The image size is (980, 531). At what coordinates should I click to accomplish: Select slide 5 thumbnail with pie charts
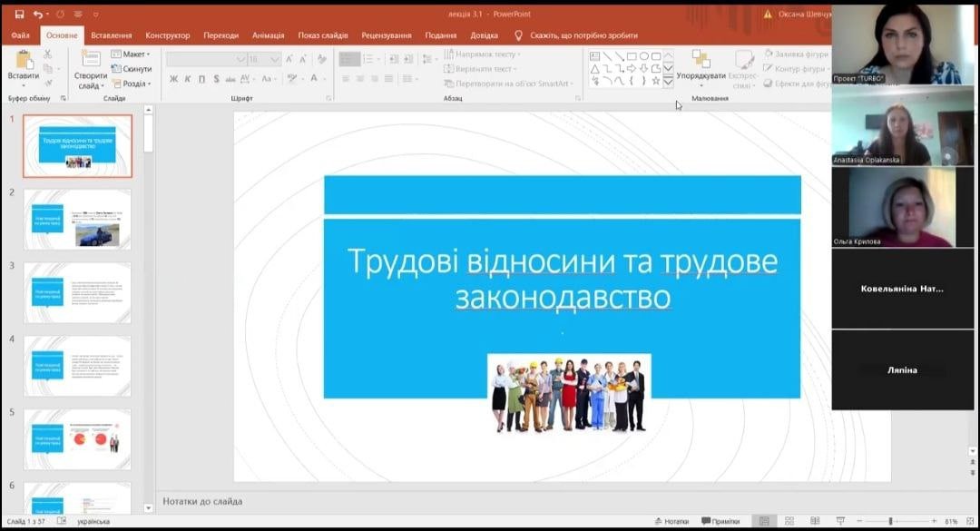[x=77, y=439]
